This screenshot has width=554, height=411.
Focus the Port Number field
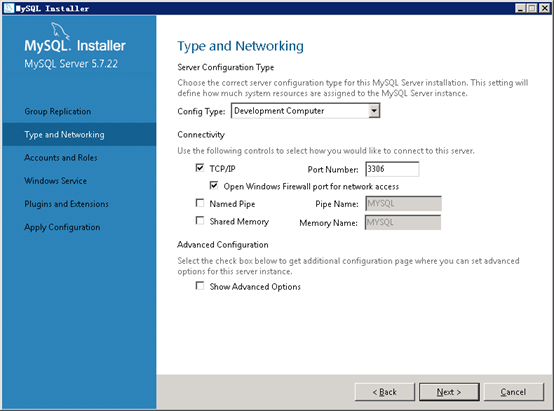pyautogui.click(x=392, y=169)
